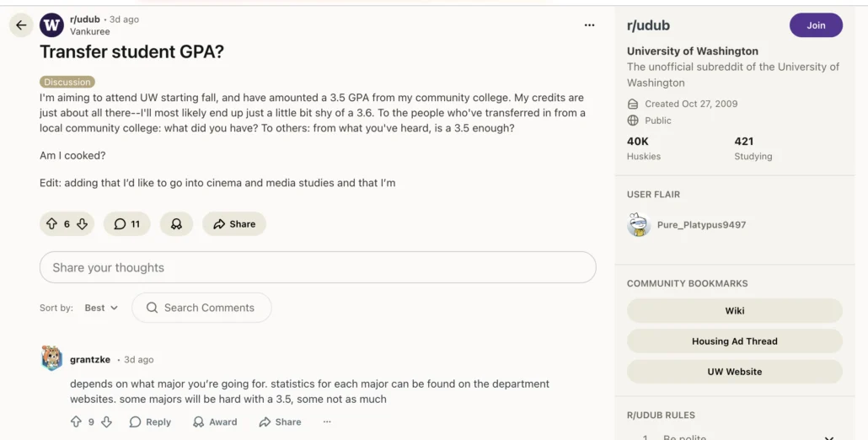Share the post
This screenshot has height=440, width=868.
pyautogui.click(x=234, y=224)
